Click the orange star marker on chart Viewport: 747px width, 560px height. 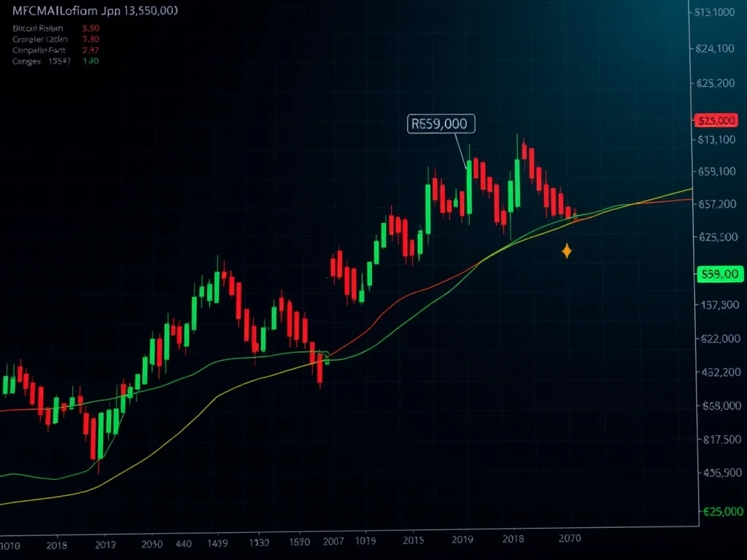click(x=567, y=252)
